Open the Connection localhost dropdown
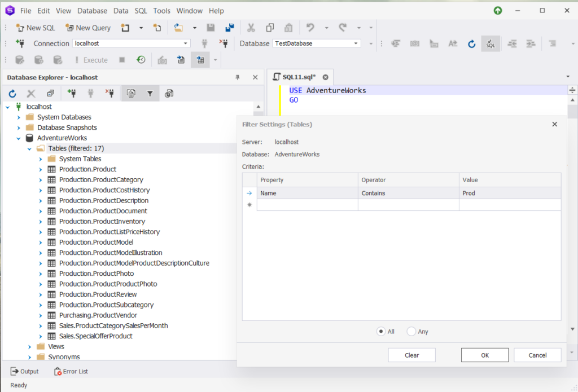This screenshot has height=392, width=578. 186,43
